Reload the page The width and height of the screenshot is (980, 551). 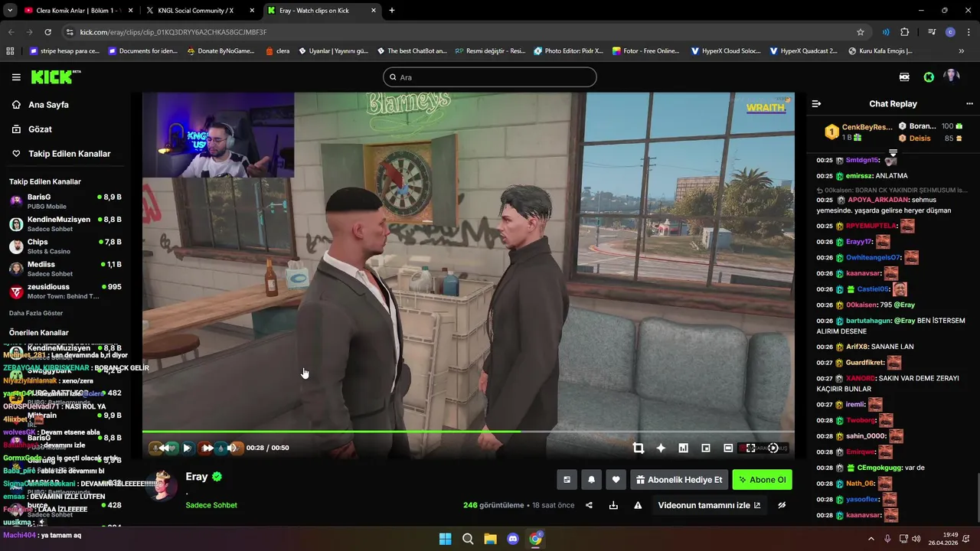[47, 32]
